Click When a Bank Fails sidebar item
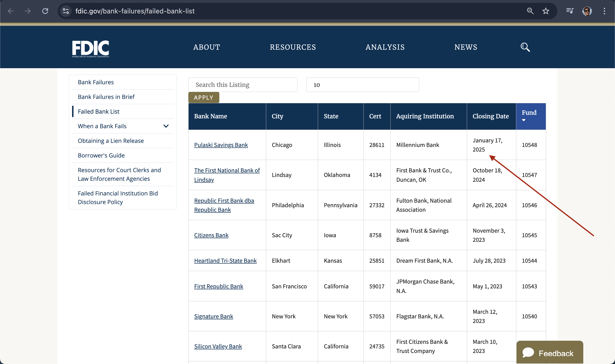Screen dimensions: 615x364 click(x=102, y=126)
